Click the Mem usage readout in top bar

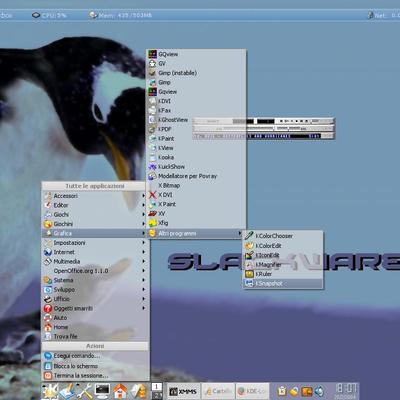121,15
